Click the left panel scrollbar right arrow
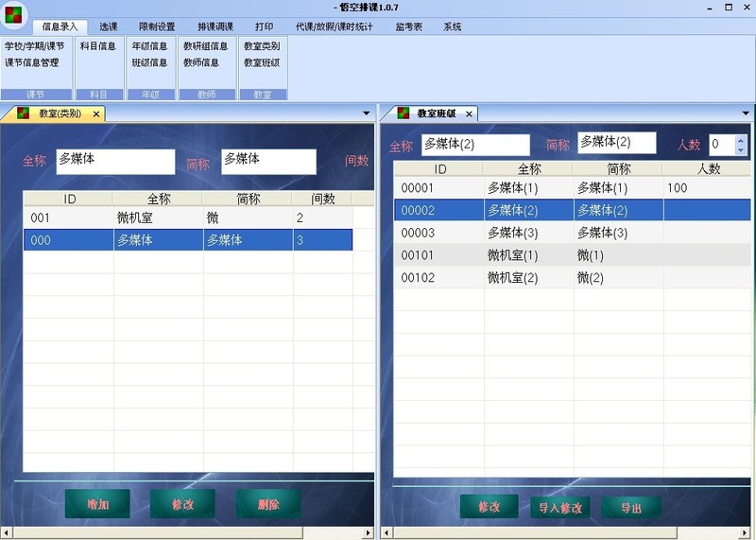The height and width of the screenshot is (540, 756). coord(368,533)
